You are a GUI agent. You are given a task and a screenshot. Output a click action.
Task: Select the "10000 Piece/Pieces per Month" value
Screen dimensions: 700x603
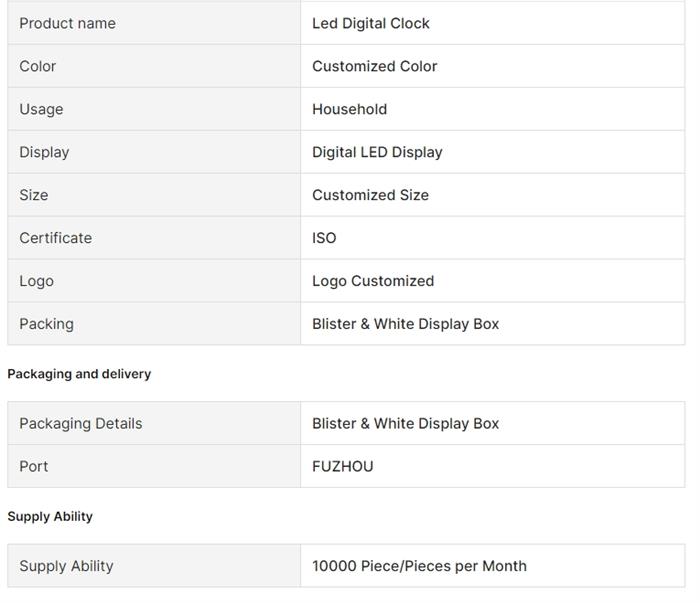(419, 566)
